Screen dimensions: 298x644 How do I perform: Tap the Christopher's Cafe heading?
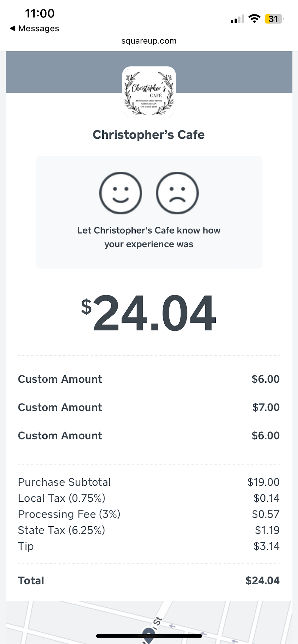pyautogui.click(x=149, y=135)
